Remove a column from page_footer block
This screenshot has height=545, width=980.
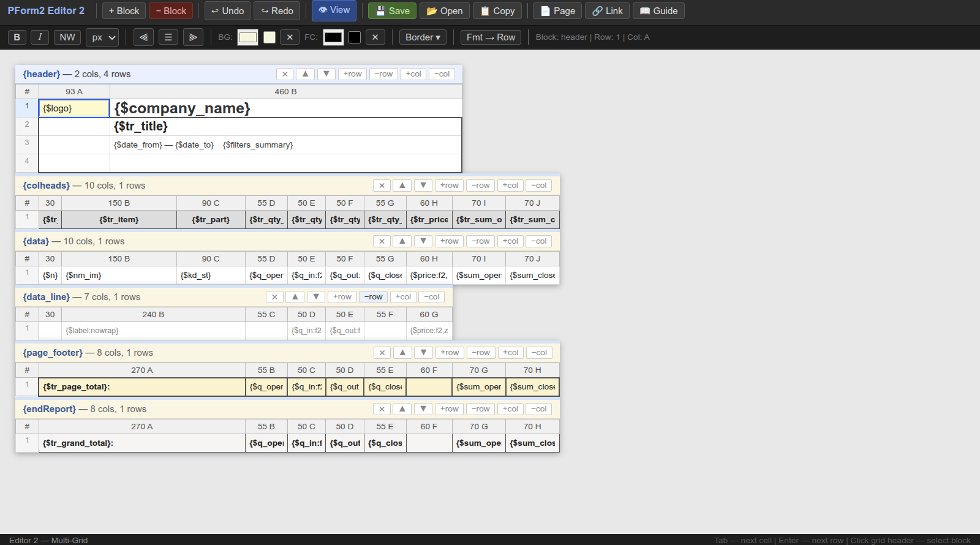tap(539, 353)
